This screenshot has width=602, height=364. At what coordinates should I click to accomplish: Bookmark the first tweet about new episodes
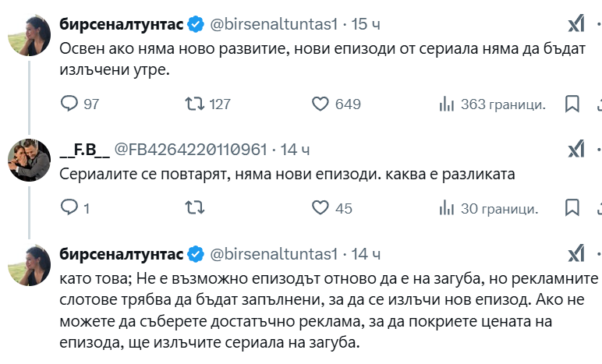point(572,104)
